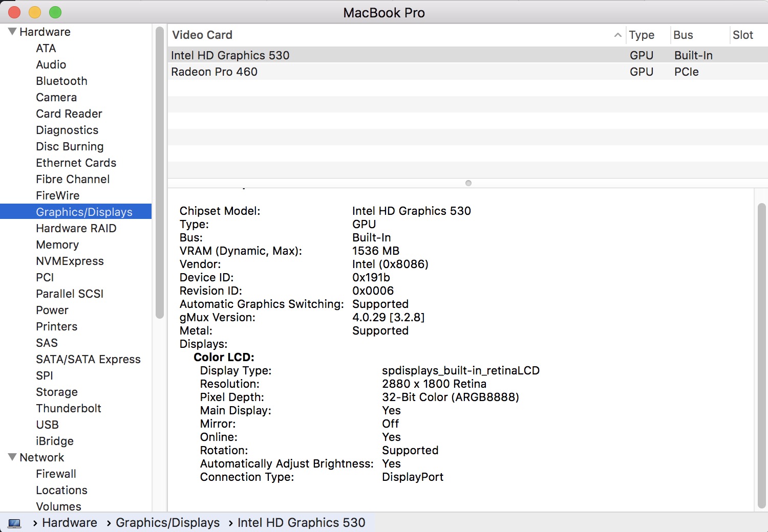This screenshot has width=768, height=532.
Task: Select Card Reader in sidebar
Action: pyautogui.click(x=69, y=114)
